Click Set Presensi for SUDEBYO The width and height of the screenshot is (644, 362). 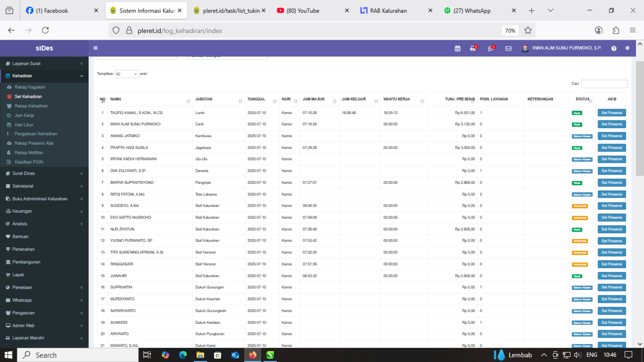(611, 206)
